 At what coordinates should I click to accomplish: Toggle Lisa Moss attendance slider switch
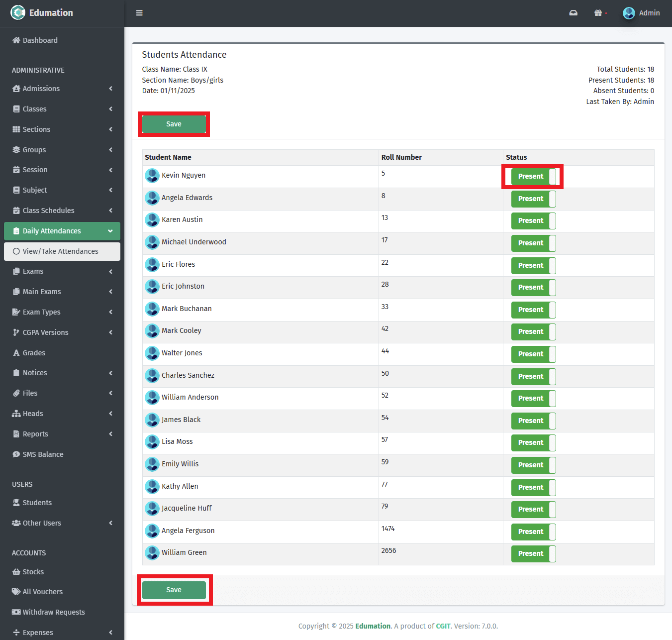[x=533, y=443]
